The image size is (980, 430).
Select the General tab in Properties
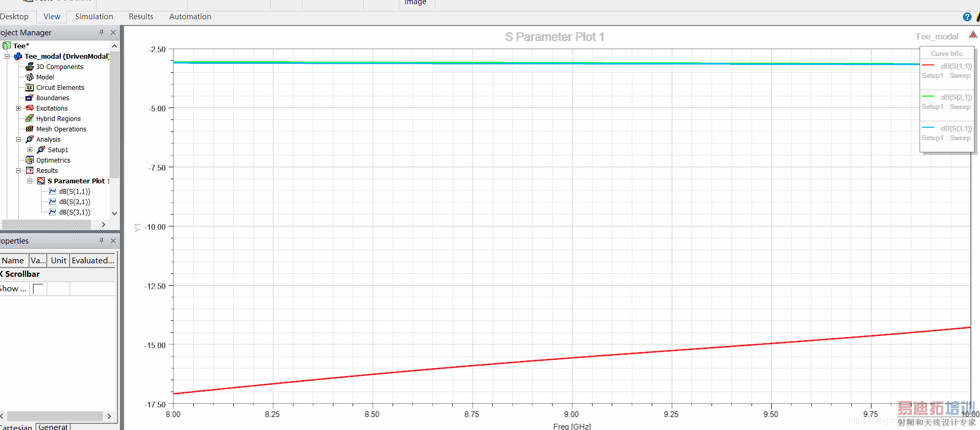[x=53, y=426]
